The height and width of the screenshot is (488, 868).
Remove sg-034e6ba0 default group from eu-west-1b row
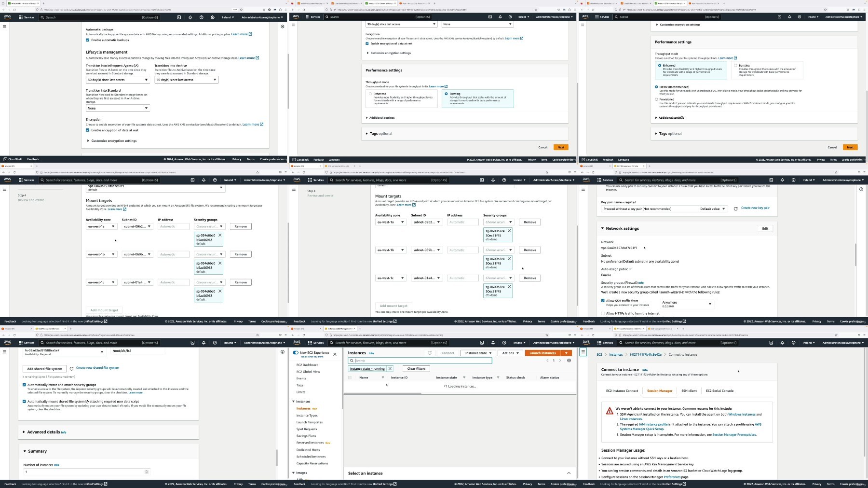pos(220,264)
